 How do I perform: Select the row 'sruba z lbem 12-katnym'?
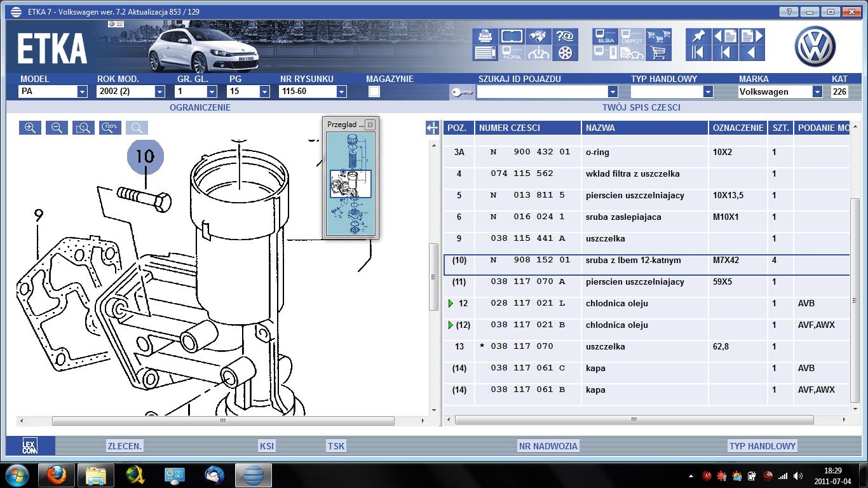(x=646, y=265)
